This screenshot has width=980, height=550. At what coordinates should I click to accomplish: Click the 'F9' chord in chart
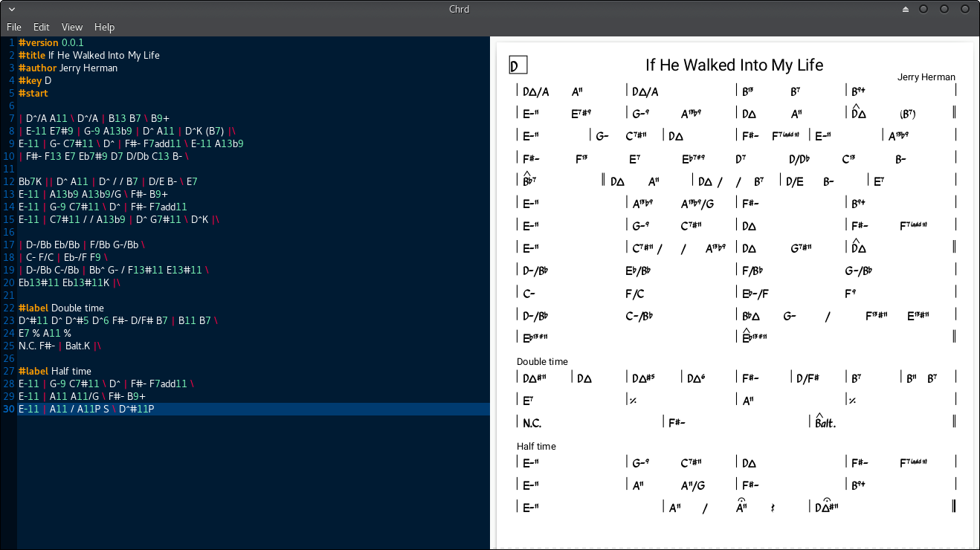point(850,294)
